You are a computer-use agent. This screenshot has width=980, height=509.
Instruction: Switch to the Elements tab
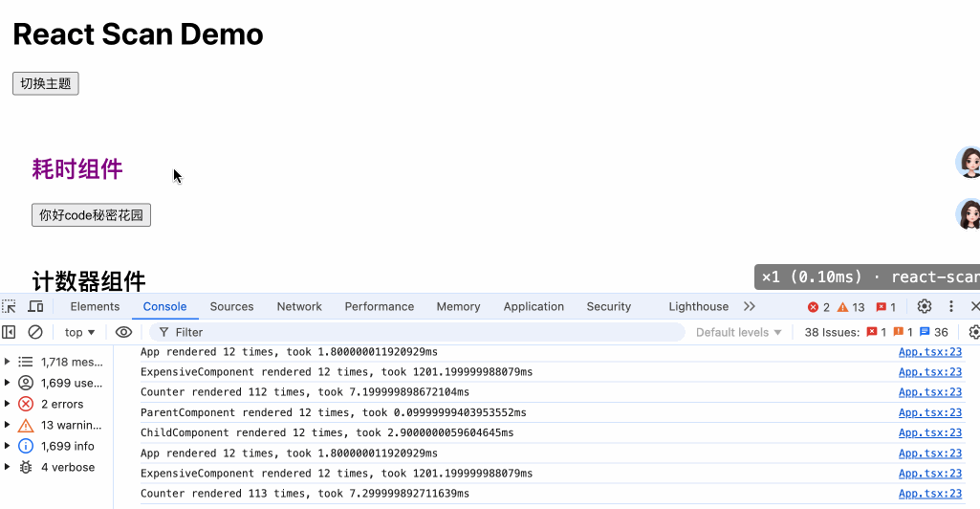click(x=95, y=306)
